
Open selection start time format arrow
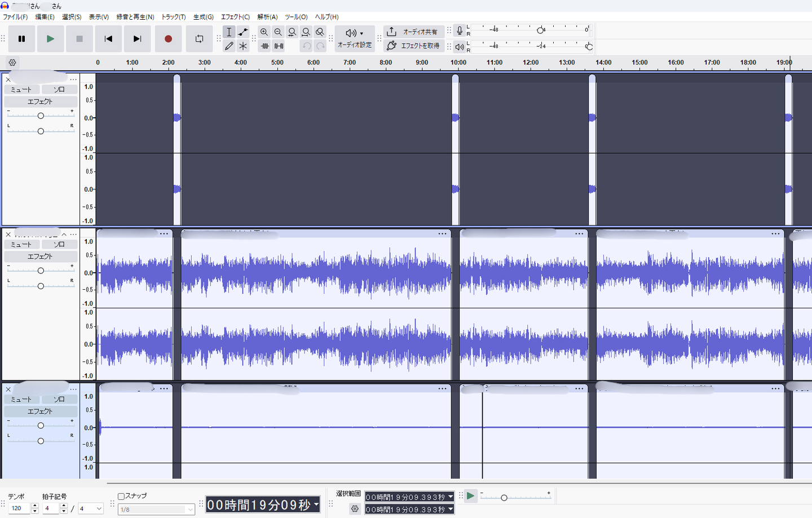pos(450,497)
